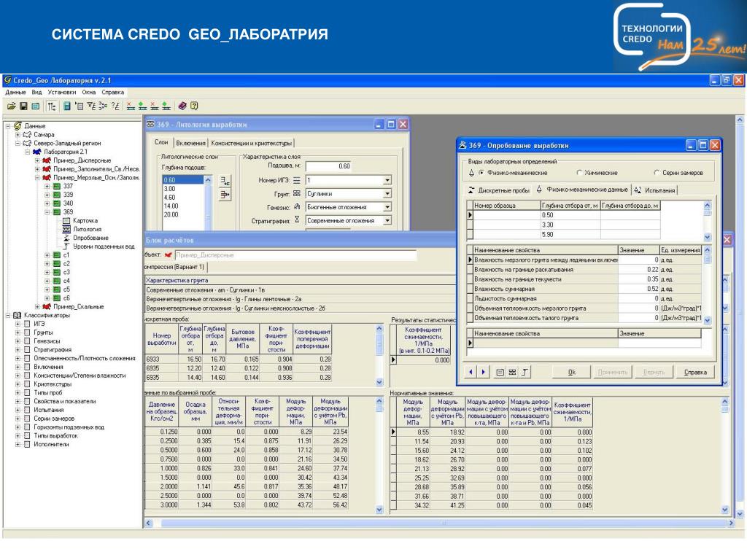Select Пример_Скальные project in tree
747x560 pixels.
tap(78, 307)
